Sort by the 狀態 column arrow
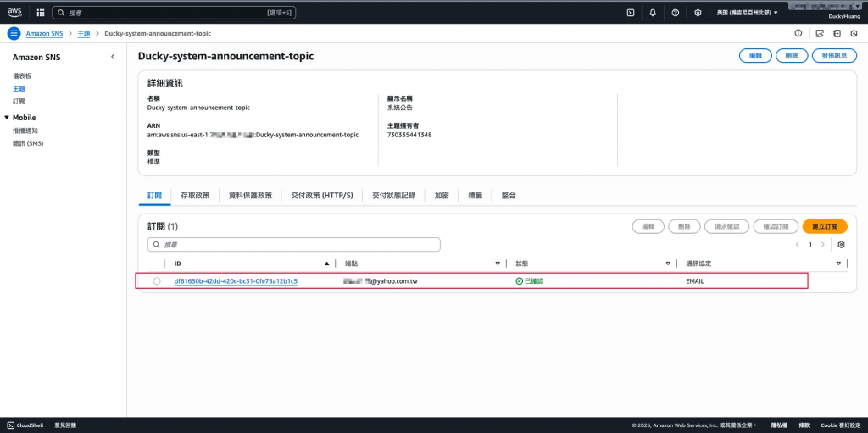The height and width of the screenshot is (433, 868). click(x=669, y=264)
